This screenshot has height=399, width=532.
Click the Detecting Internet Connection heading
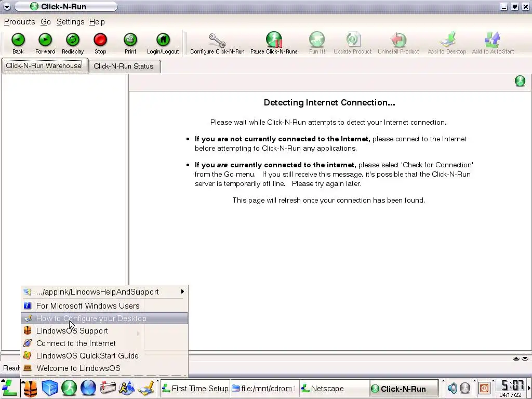tap(329, 102)
